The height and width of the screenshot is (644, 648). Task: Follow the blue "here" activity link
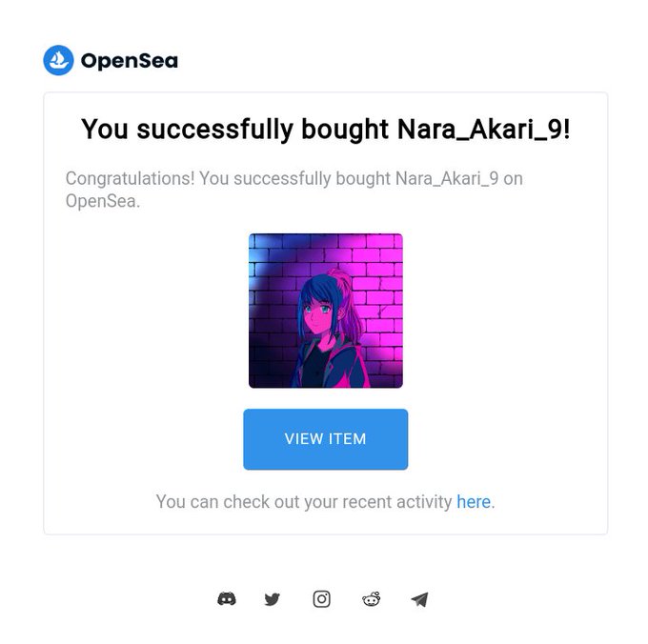(474, 501)
